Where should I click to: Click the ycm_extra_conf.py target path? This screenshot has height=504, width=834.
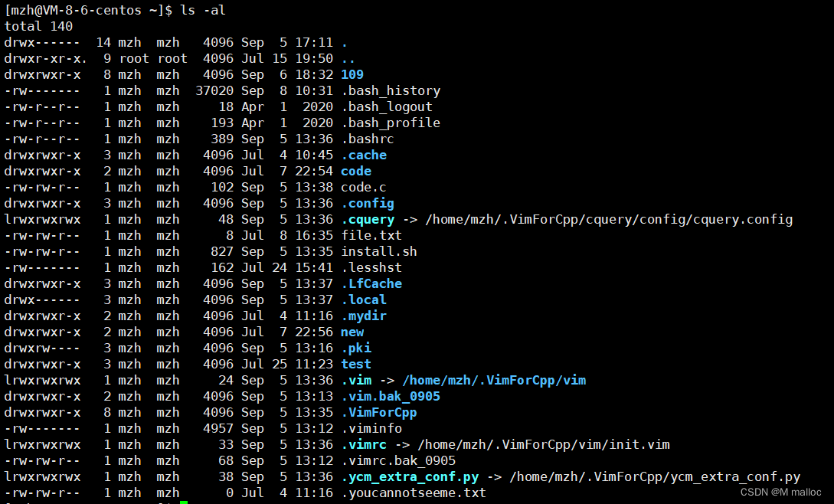tap(656, 477)
